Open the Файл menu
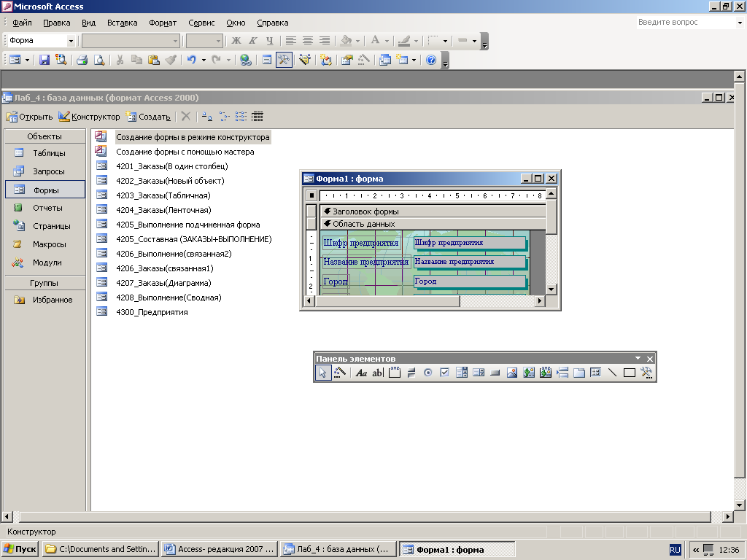 (x=22, y=23)
